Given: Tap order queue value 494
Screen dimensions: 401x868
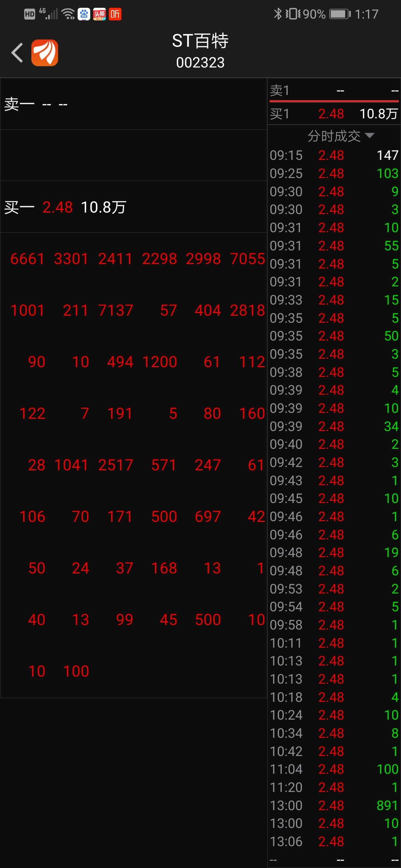Looking at the screenshot, I should 120,362.
